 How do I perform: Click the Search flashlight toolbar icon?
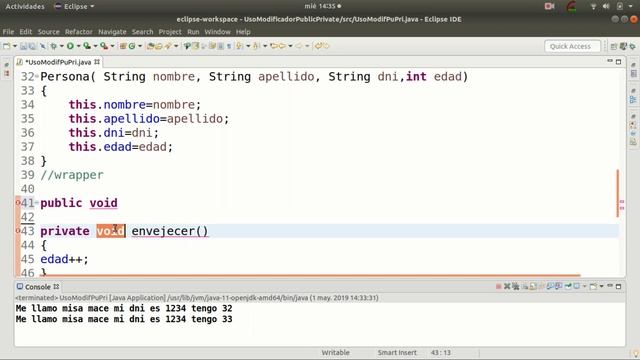[167, 46]
